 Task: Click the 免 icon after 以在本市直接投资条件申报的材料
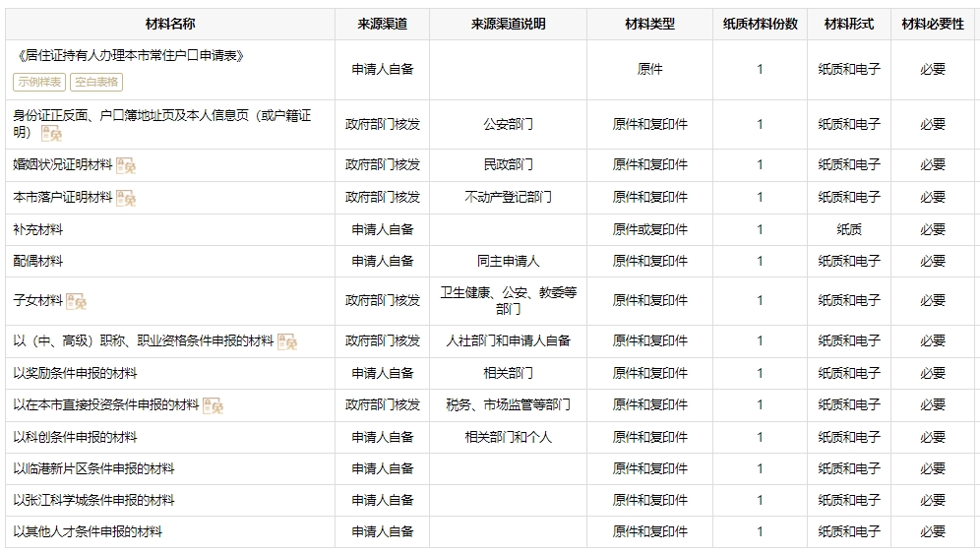214,405
